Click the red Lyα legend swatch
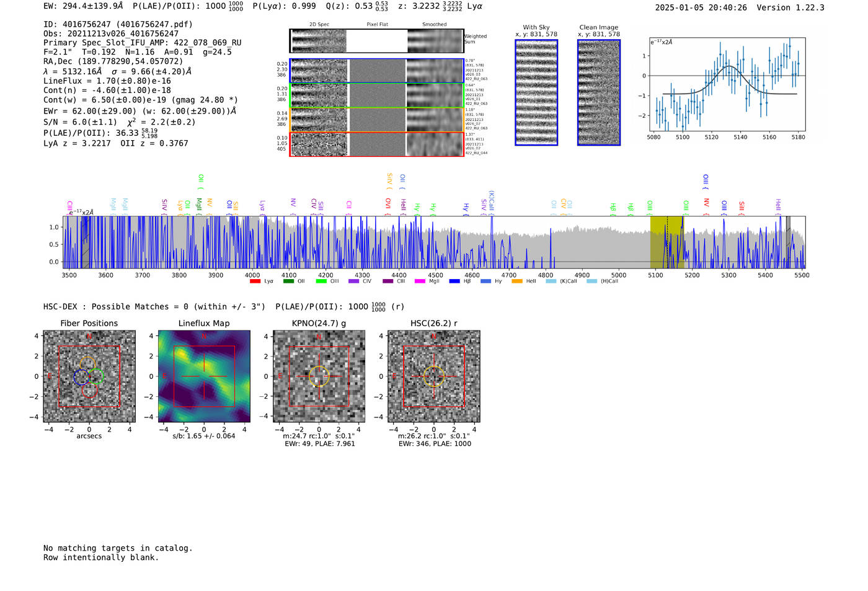 point(255,282)
